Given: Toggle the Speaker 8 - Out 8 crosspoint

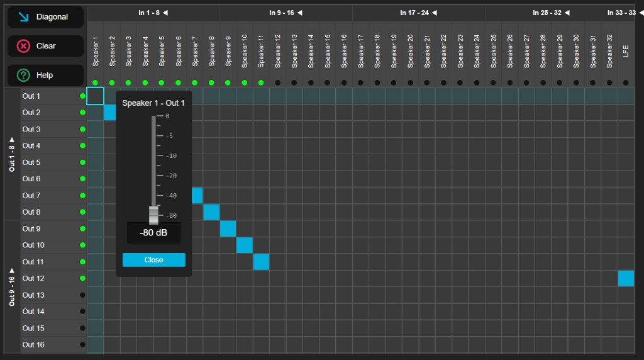Looking at the screenshot, I should [x=211, y=212].
